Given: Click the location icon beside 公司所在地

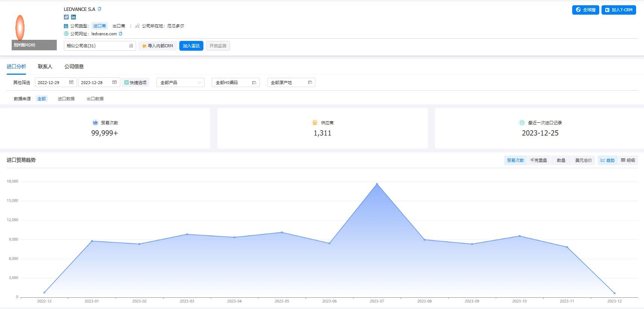Looking at the screenshot, I should (x=137, y=26).
